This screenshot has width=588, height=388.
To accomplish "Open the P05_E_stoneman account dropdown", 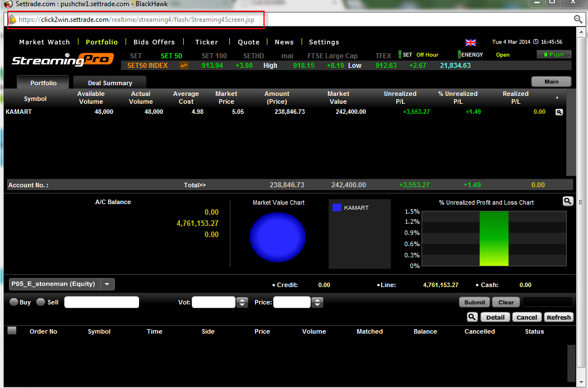I will [107, 284].
